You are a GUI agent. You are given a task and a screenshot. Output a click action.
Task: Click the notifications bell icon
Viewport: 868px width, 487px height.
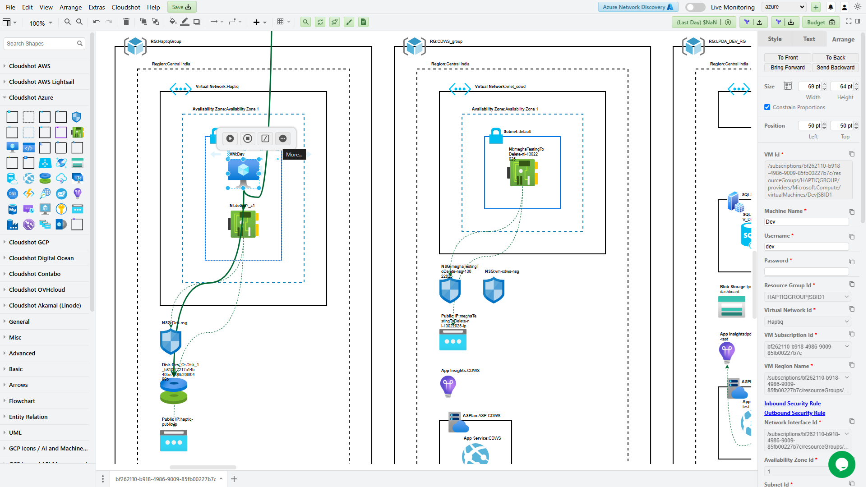831,7
